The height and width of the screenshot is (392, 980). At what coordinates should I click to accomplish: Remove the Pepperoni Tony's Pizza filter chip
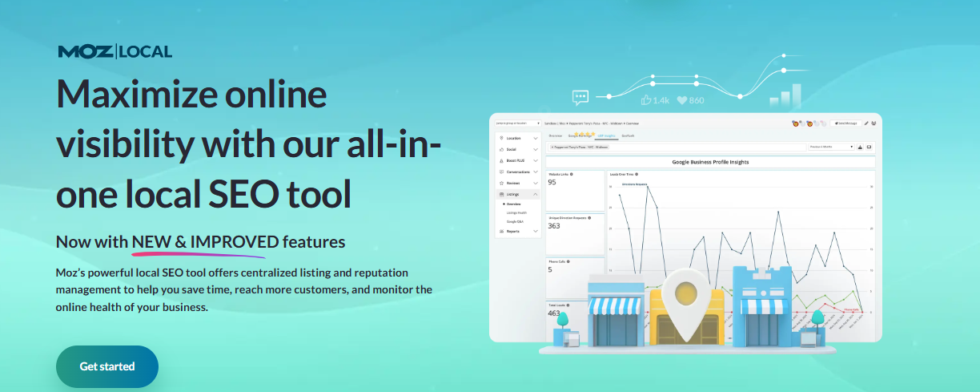pyautogui.click(x=552, y=147)
